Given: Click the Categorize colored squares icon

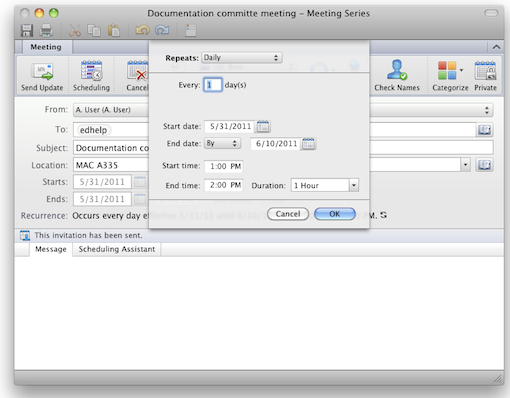Looking at the screenshot, I should coord(447,70).
